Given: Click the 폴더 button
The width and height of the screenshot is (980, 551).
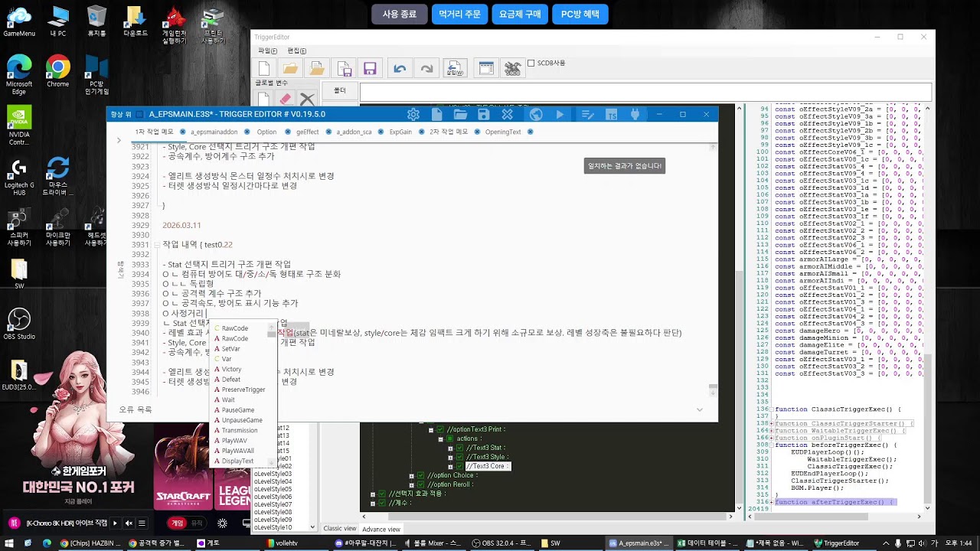Looking at the screenshot, I should click(x=340, y=90).
